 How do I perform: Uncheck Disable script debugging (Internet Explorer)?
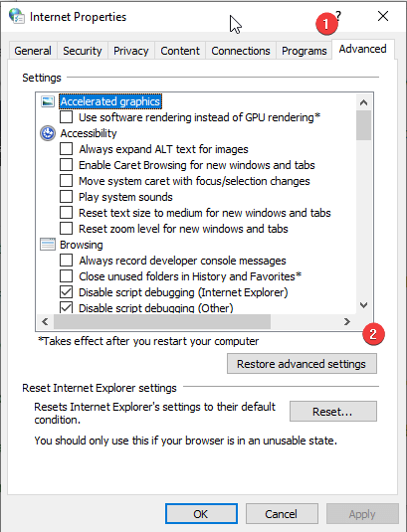(x=67, y=292)
